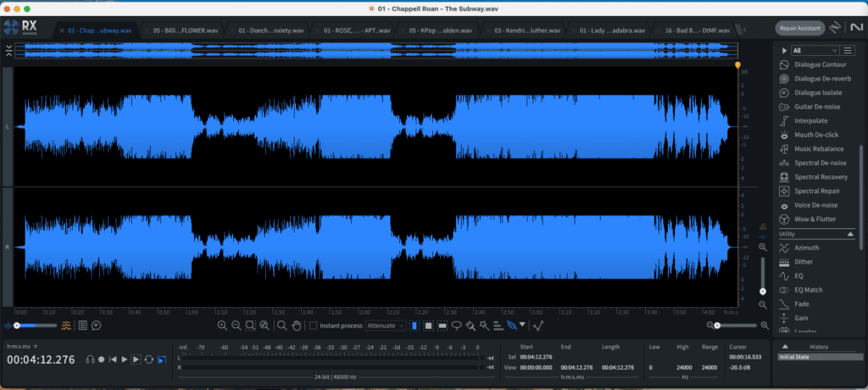Open the Spectral Repair module
The height and width of the screenshot is (390, 868).
coord(810,191)
